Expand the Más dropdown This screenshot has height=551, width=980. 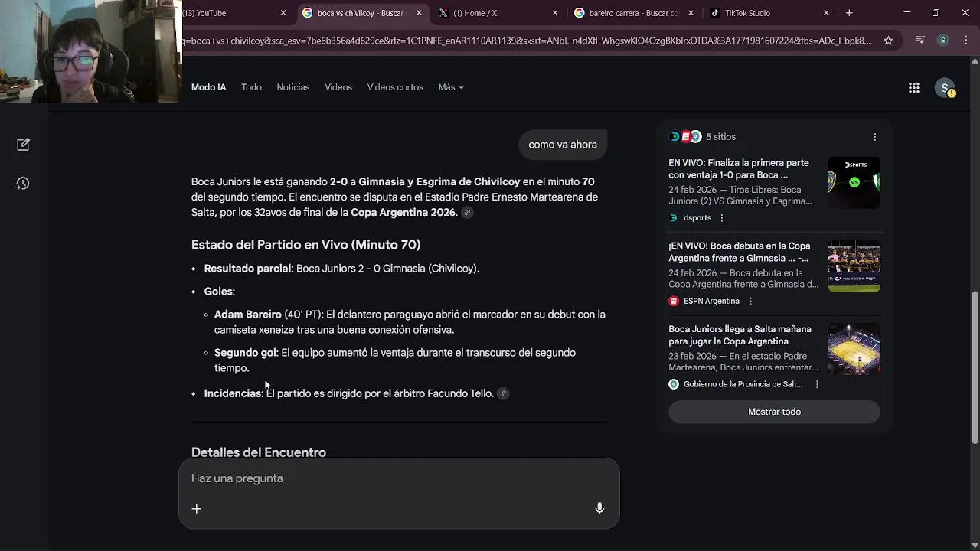tap(451, 87)
